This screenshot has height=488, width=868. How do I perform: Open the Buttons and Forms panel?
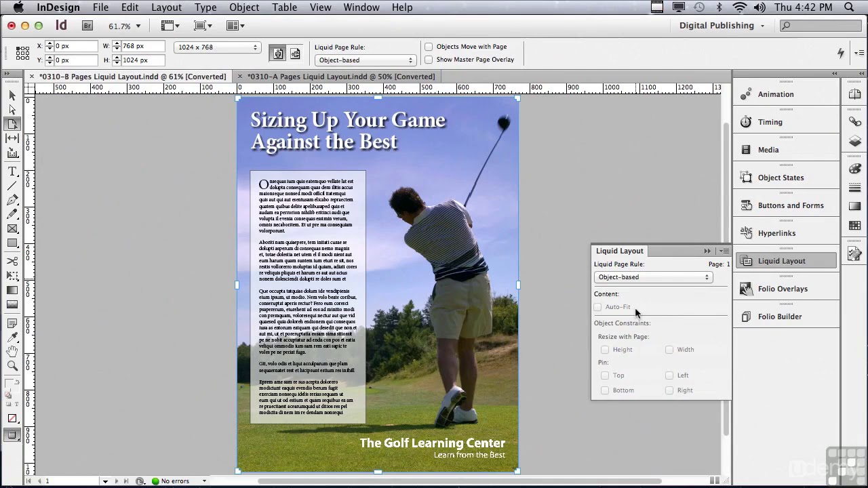[x=787, y=205]
